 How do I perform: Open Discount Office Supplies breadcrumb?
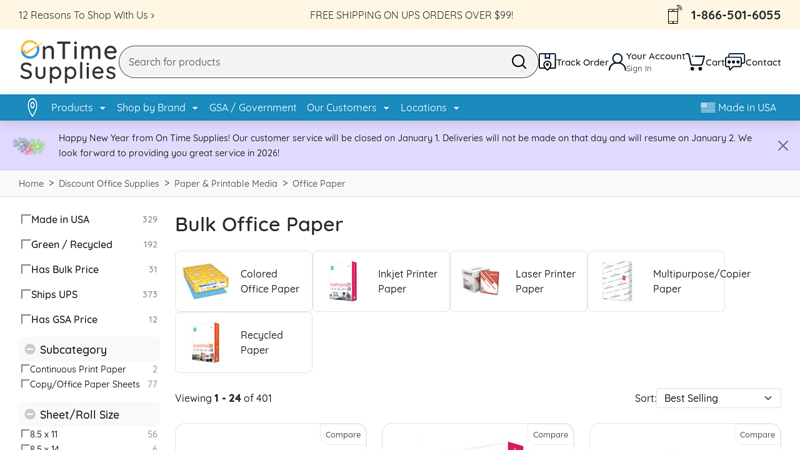click(x=109, y=184)
